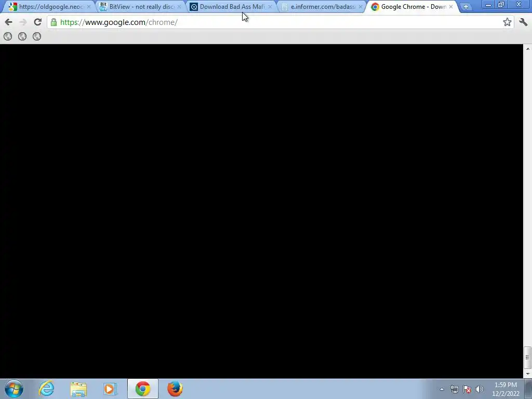Viewport: 532px width, 399px height.
Task: Close the Download Bad Ass Mafi tab
Action: pos(270,7)
